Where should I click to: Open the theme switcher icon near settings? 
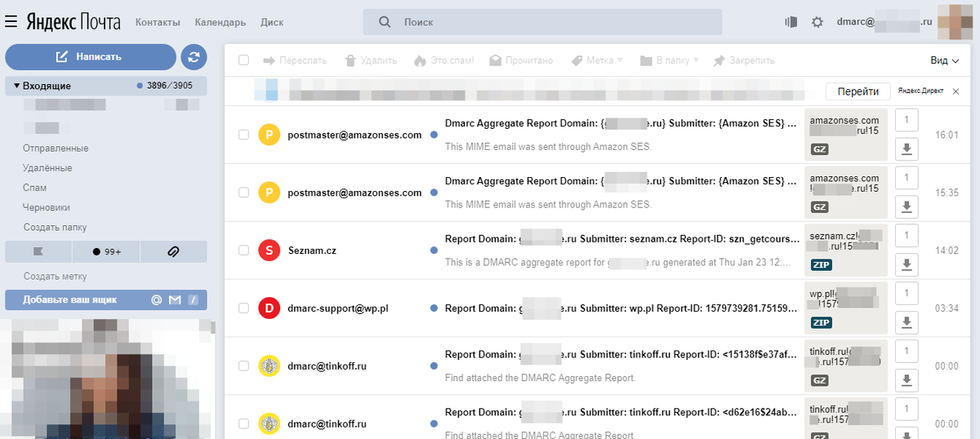coord(791,22)
